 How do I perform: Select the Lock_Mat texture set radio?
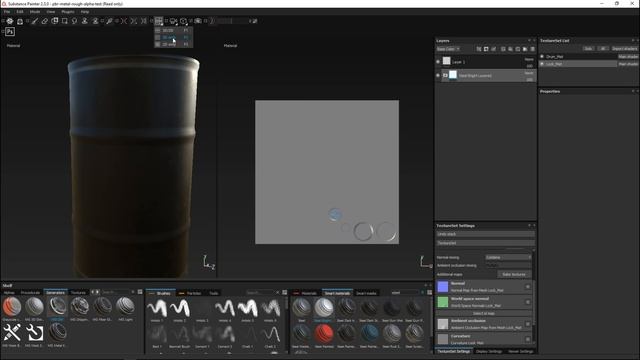(542, 64)
